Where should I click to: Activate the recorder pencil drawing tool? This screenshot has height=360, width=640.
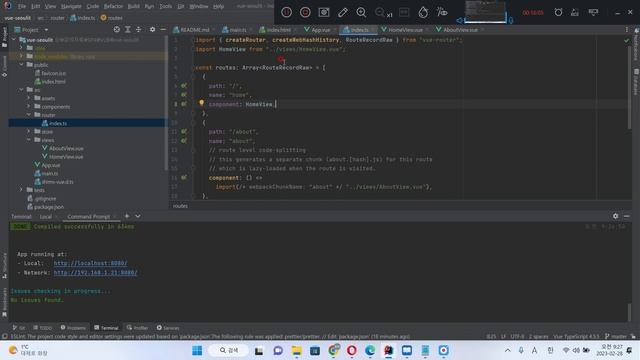click(342, 12)
